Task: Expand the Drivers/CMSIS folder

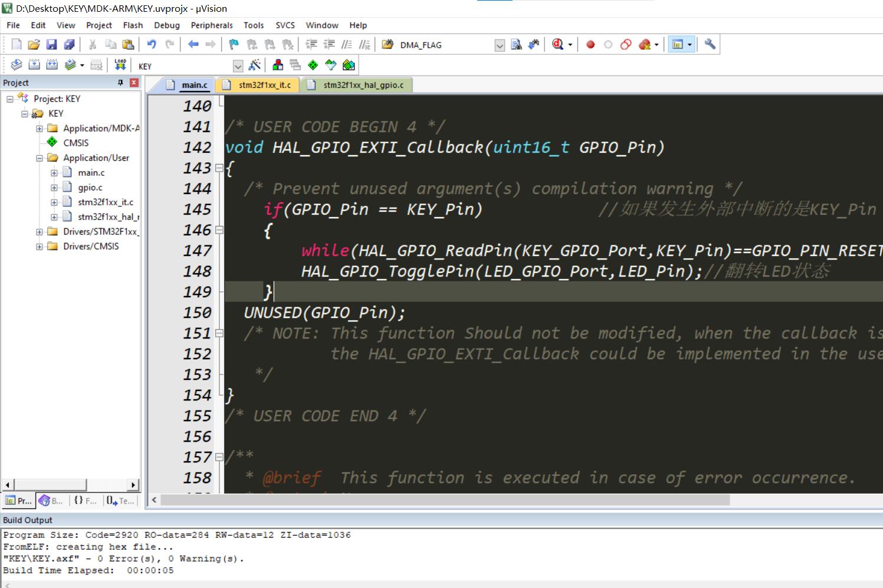Action: pyautogui.click(x=40, y=247)
